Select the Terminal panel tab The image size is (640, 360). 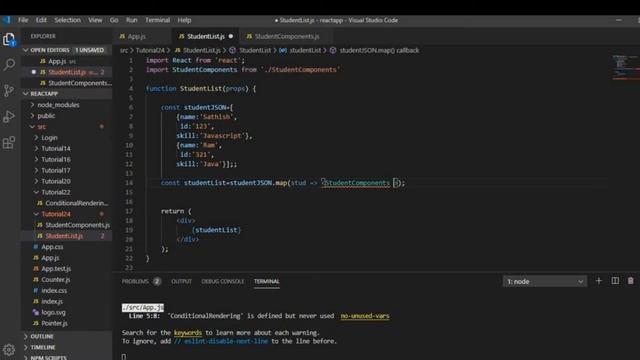(x=267, y=281)
